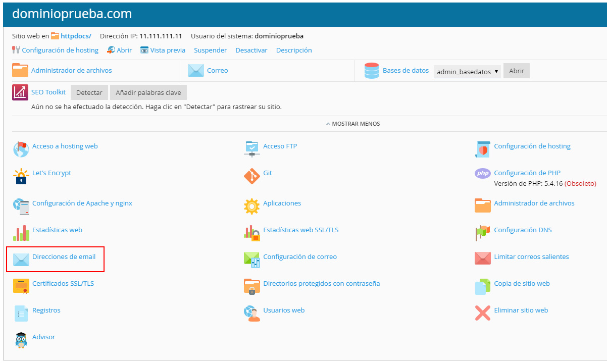Click the Abrir button next to databases
The width and height of the screenshot is (607, 364).
click(x=516, y=71)
